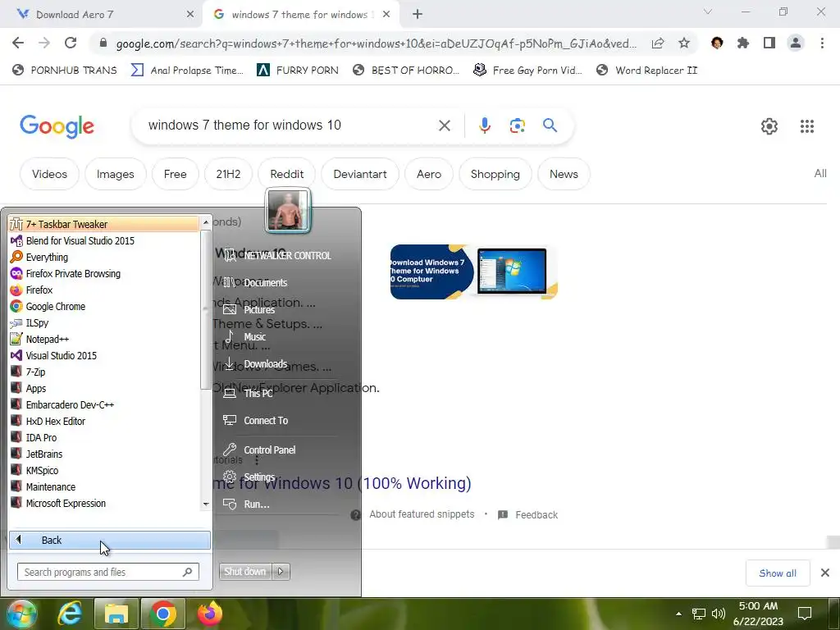Open Internet Explorer from the taskbar
The image size is (840, 630).
[x=70, y=614]
